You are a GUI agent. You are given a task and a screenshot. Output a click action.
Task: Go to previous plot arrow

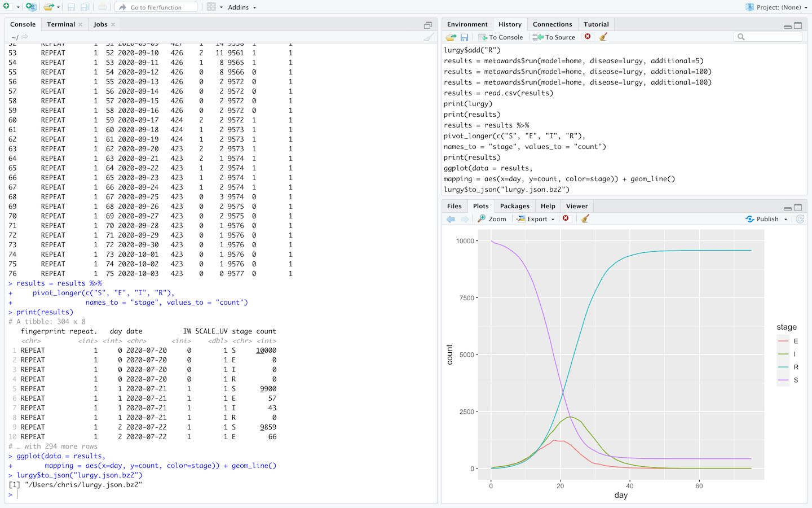pos(451,219)
